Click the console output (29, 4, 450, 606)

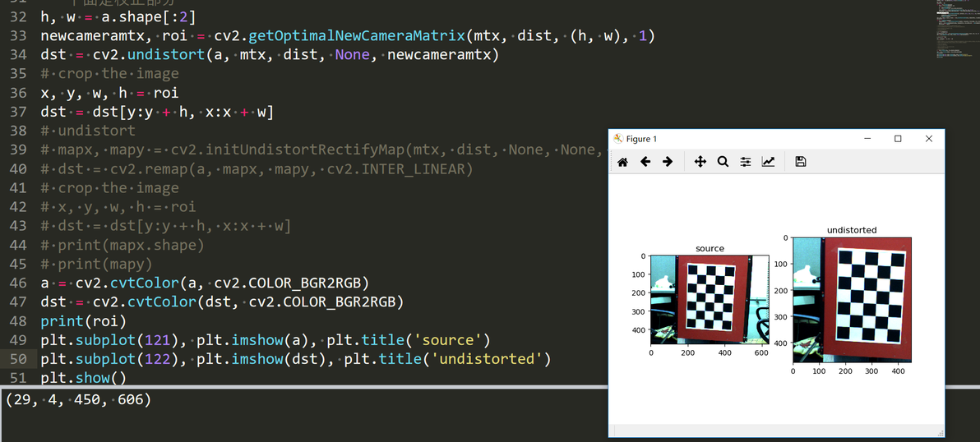(x=78, y=399)
